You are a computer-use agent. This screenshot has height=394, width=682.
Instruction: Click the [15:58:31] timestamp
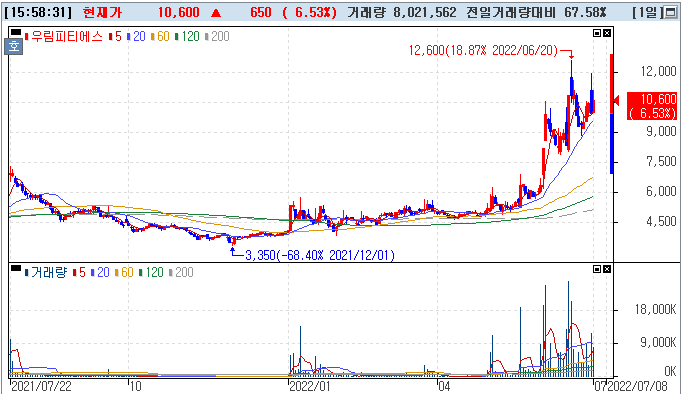click(38, 13)
